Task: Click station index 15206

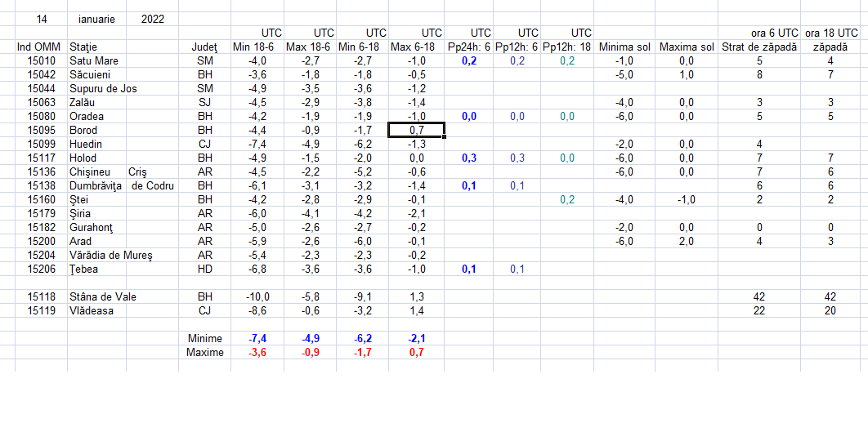Action: pos(42,269)
